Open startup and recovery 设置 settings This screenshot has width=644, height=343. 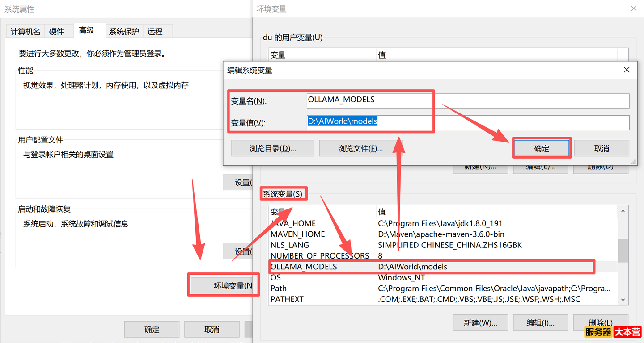click(x=238, y=251)
